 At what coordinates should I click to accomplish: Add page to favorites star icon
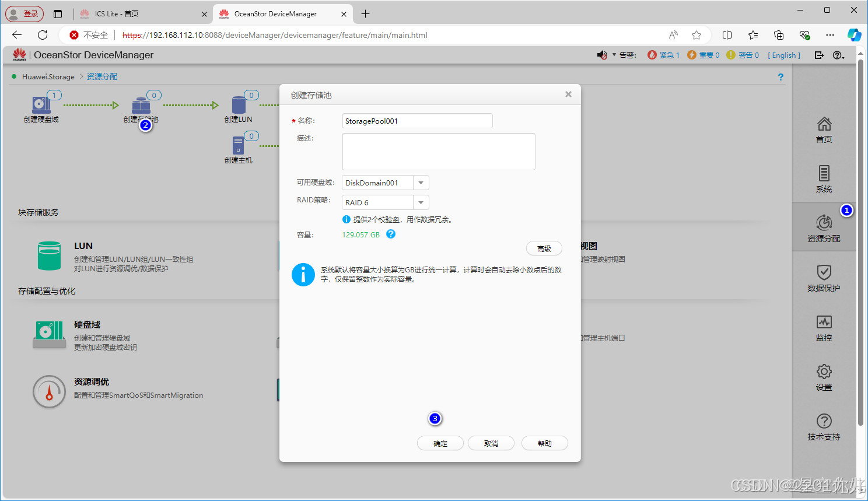(x=696, y=35)
